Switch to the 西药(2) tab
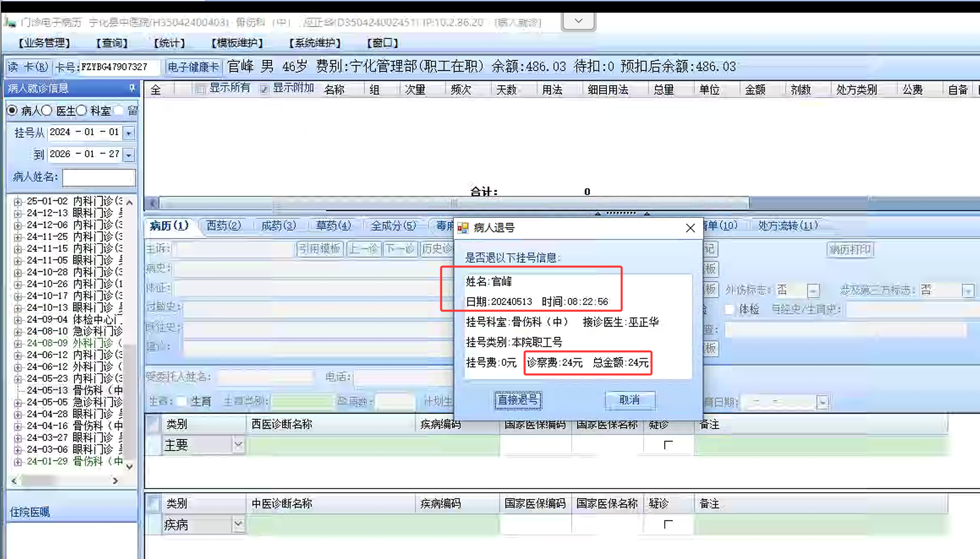980x559 pixels. point(224,226)
